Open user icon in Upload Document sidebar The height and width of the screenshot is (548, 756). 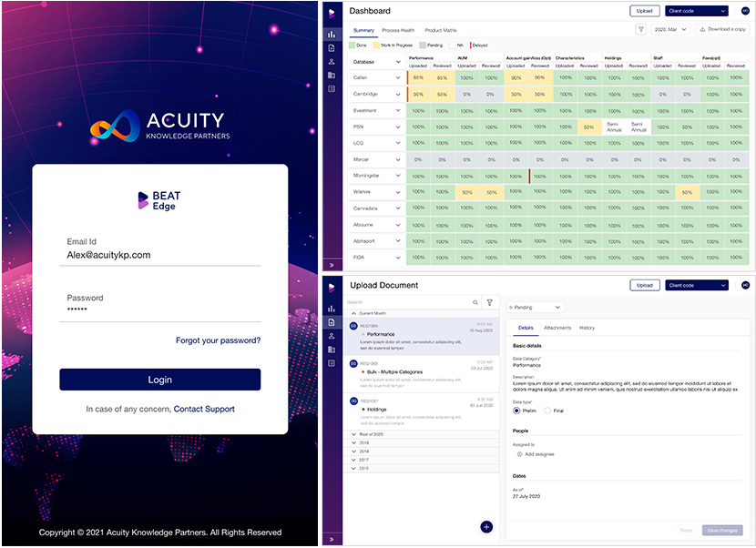tap(332, 336)
